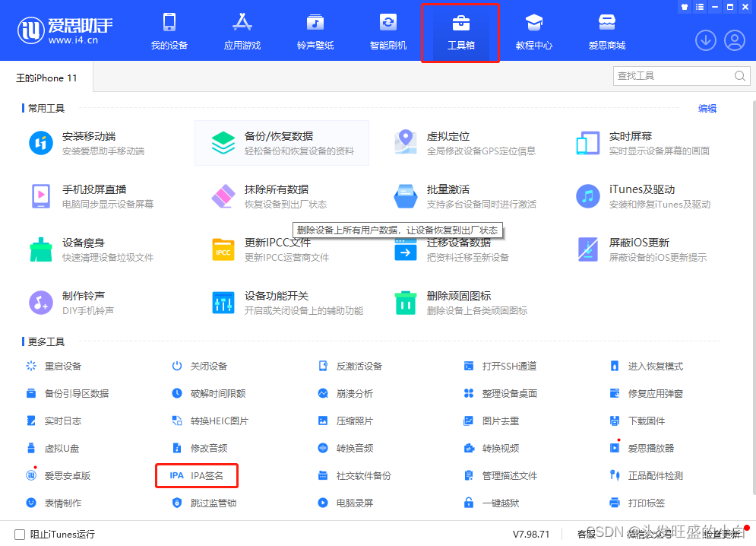The height and width of the screenshot is (546, 756).
Task: Open 删除顽固图标 trash icon
Action: [x=406, y=302]
